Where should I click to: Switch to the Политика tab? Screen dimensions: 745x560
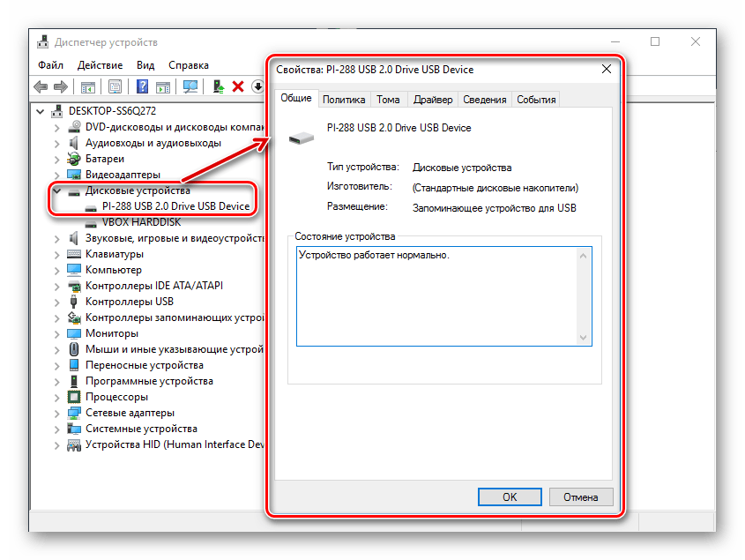click(344, 100)
